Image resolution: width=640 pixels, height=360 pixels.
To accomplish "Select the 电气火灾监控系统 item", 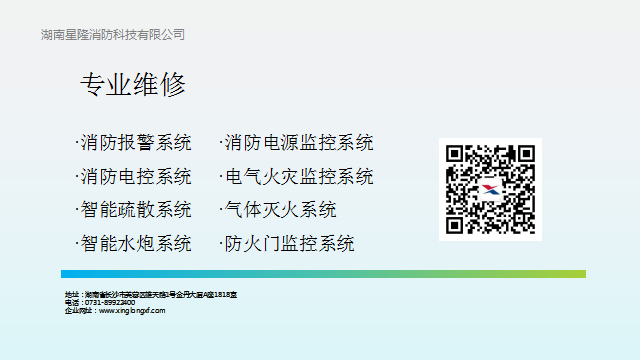I will tap(296, 177).
